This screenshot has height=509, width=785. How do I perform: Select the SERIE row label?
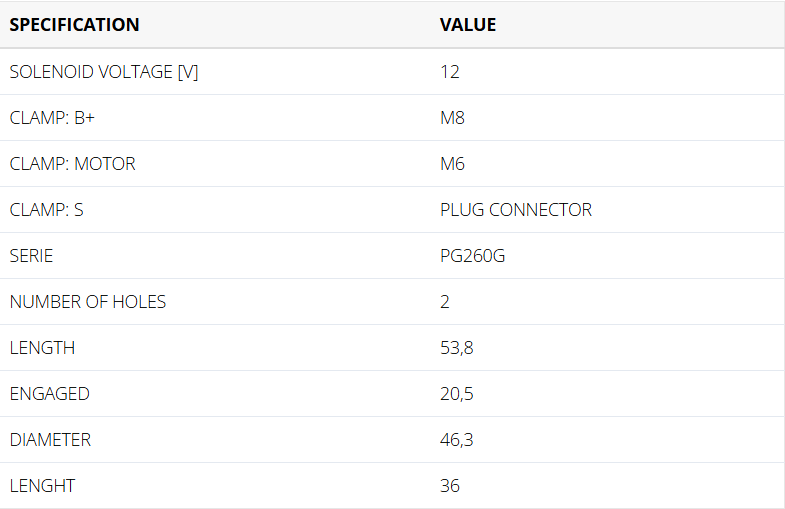click(x=31, y=256)
